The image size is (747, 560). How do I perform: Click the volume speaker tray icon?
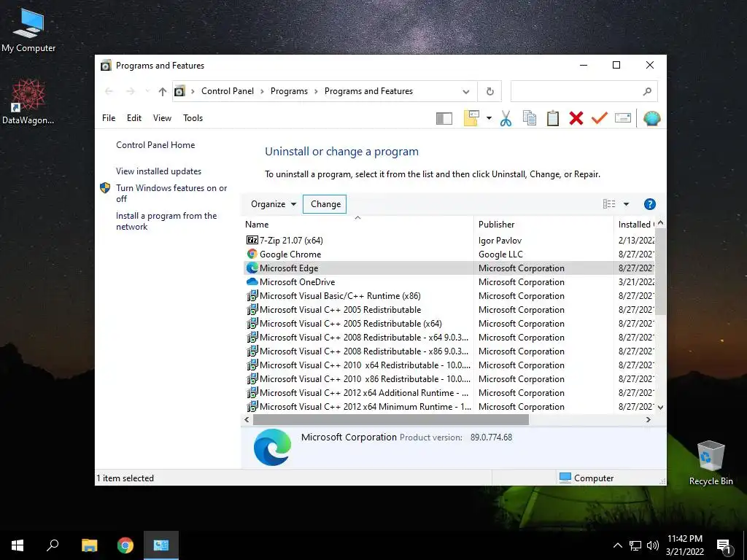653,545
